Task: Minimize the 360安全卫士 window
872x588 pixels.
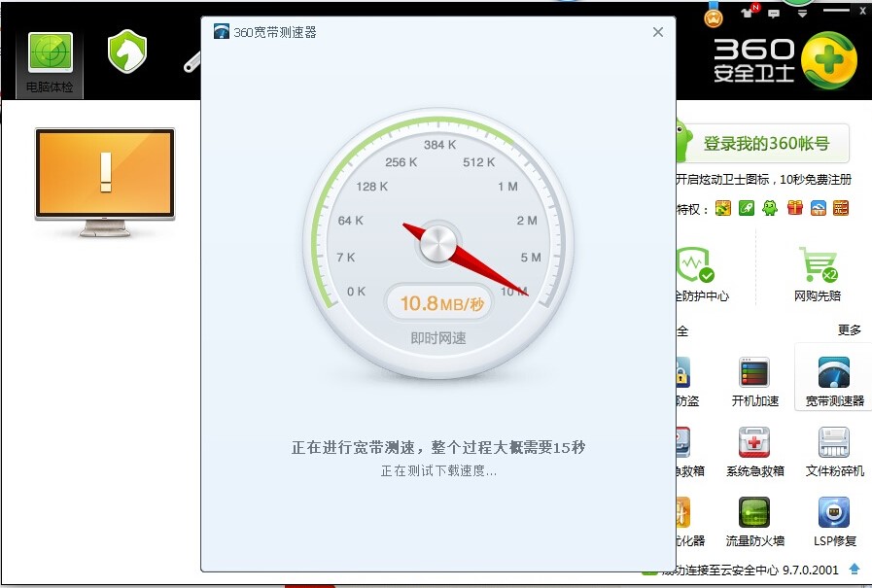Action: pyautogui.click(x=836, y=10)
